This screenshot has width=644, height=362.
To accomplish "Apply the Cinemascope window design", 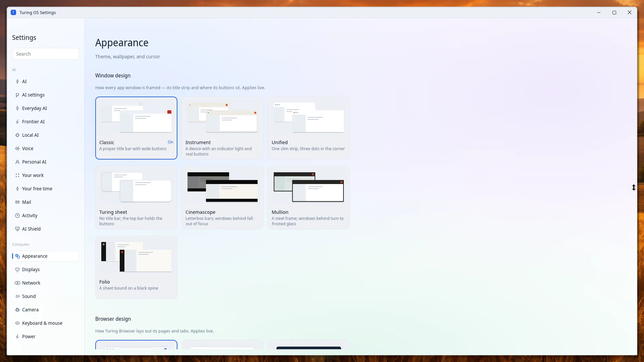I will click(x=222, y=198).
